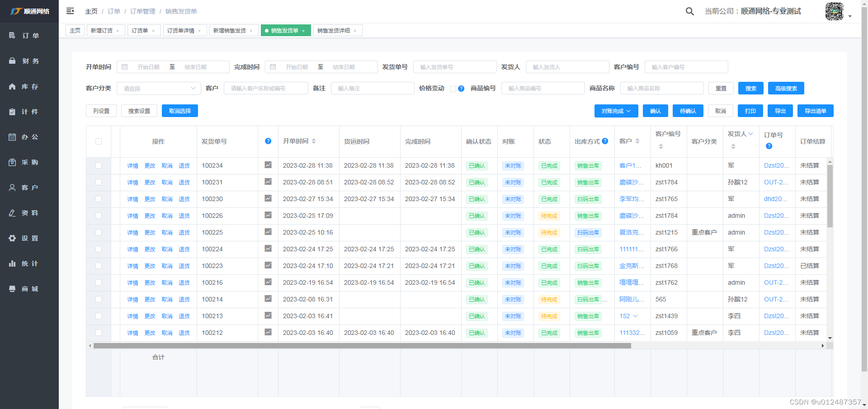Viewport: 868px width, 409px height.
Task: Click the 搜索 button
Action: click(750, 88)
